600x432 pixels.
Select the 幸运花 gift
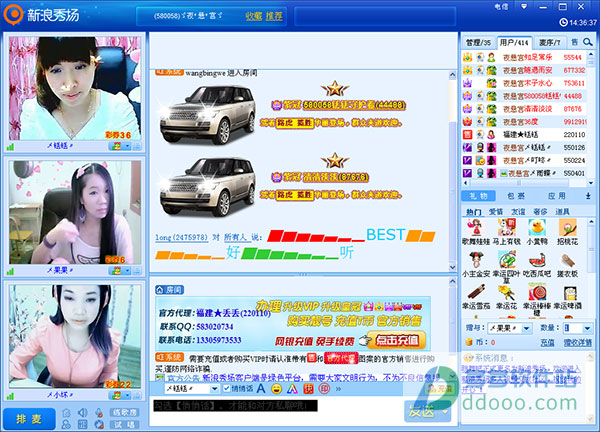point(507,297)
